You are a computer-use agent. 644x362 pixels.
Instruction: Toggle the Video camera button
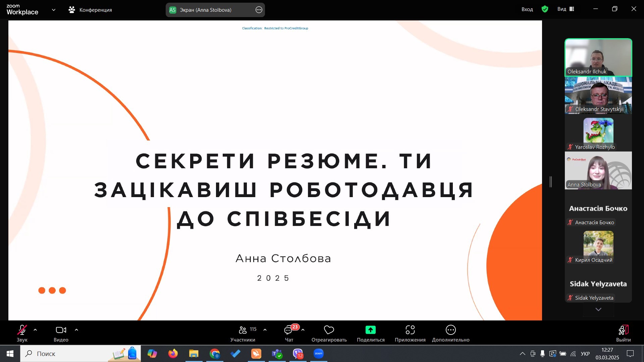point(61,330)
